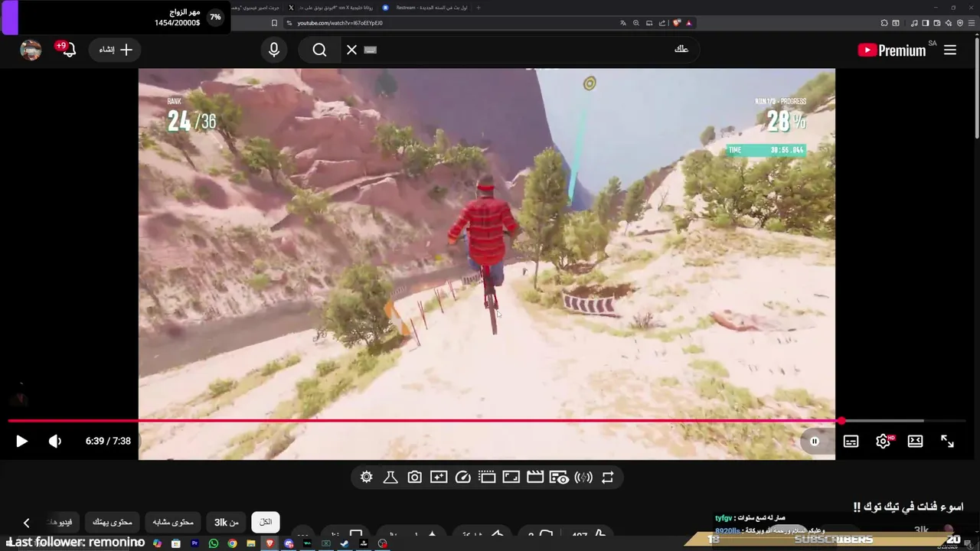Image resolution: width=980 pixels, height=551 pixels.
Task: Open the video settings gear
Action: click(883, 441)
